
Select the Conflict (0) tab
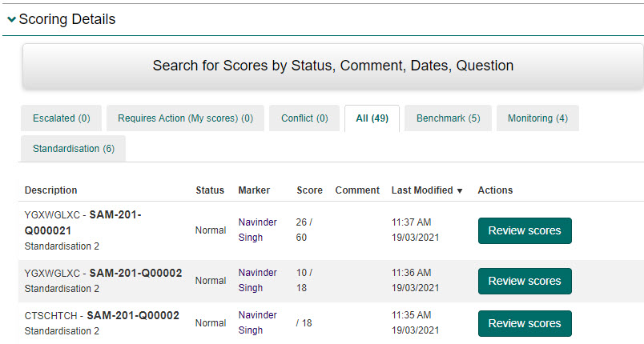[x=304, y=118]
